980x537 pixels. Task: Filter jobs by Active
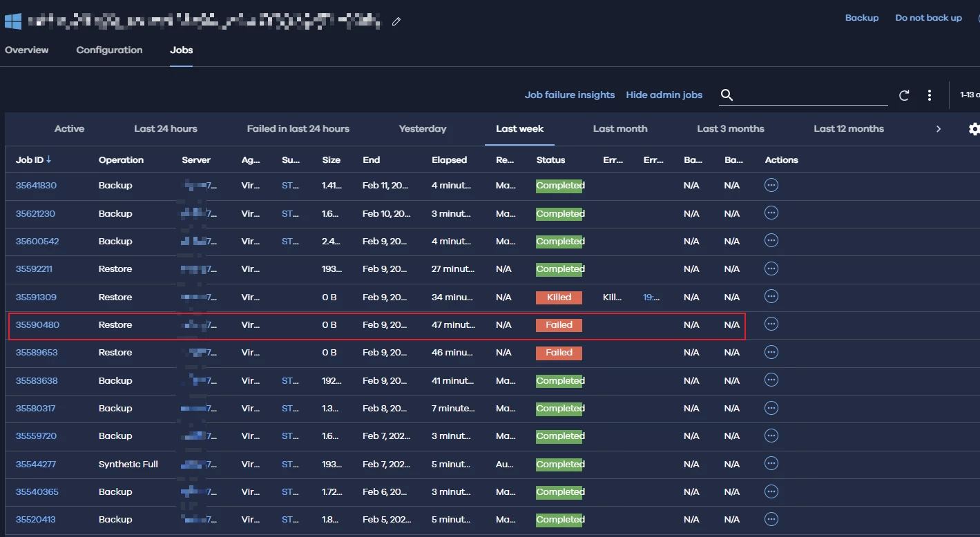pos(69,128)
